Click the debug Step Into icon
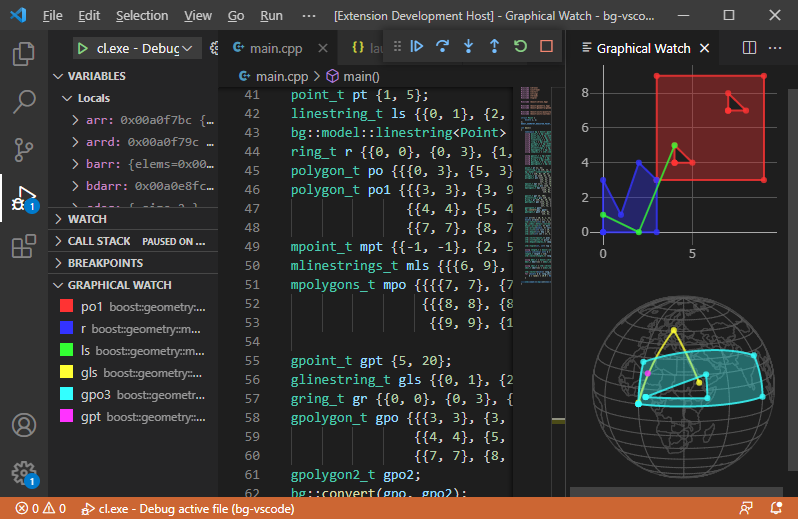Screen dimensions: 798x519 pos(469,46)
